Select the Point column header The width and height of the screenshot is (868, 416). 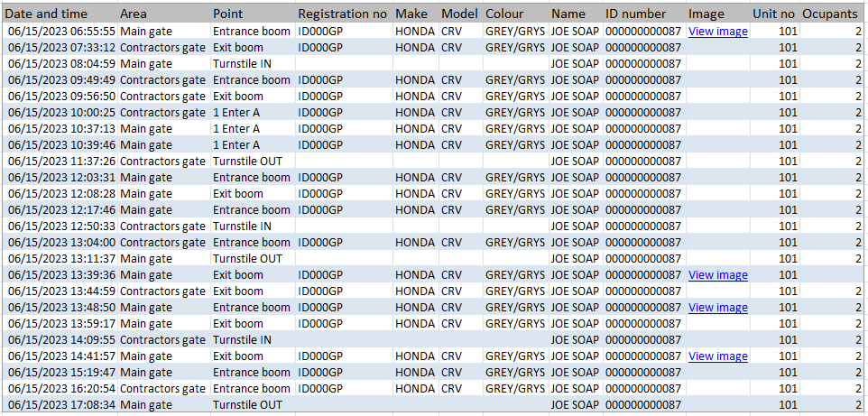tap(228, 14)
